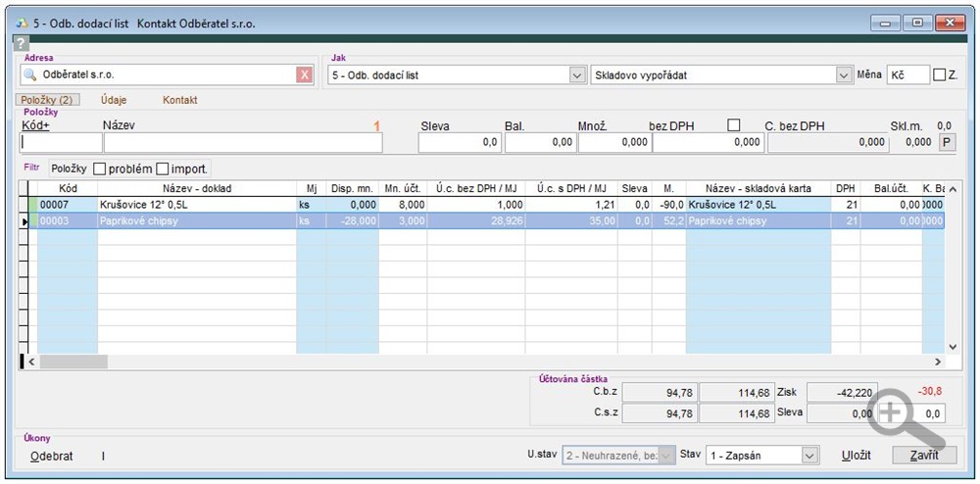
Task: Open the 5 - Odb. dodací list dropdown
Action: tap(576, 74)
